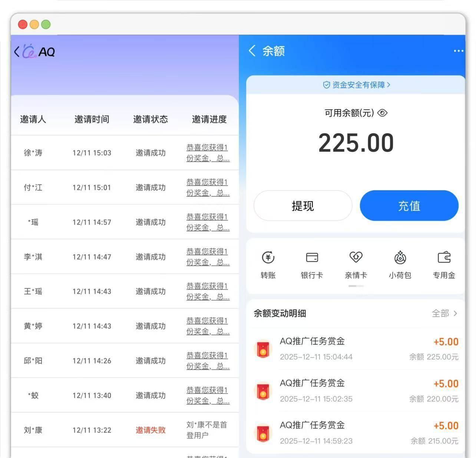
Task: Open the 资金安全有保障 security notice
Action: [x=356, y=85]
